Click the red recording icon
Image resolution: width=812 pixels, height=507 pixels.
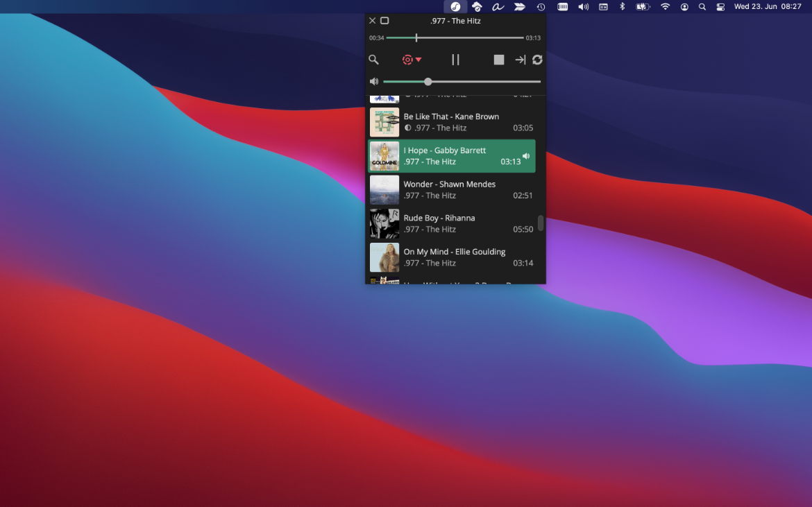pyautogui.click(x=407, y=60)
